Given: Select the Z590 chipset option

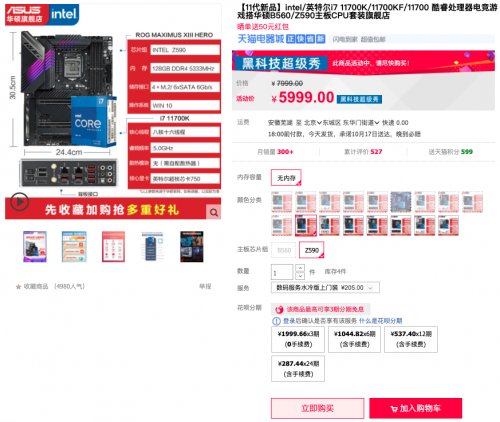Looking at the screenshot, I should click(x=312, y=250).
